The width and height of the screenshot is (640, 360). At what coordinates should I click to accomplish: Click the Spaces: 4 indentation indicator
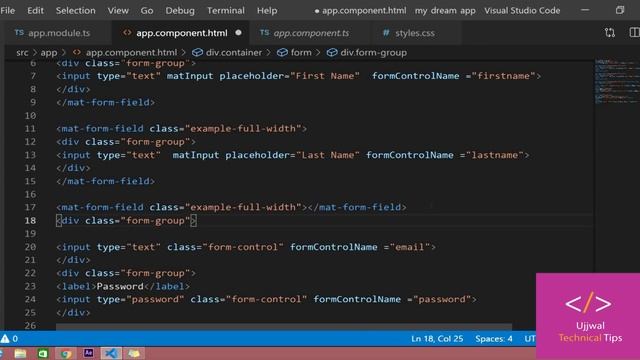tap(493, 339)
